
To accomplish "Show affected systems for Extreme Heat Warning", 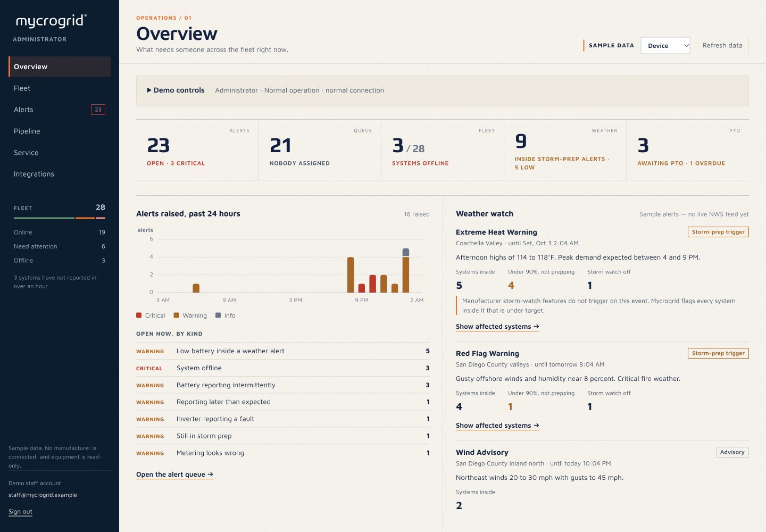I will click(x=497, y=327).
